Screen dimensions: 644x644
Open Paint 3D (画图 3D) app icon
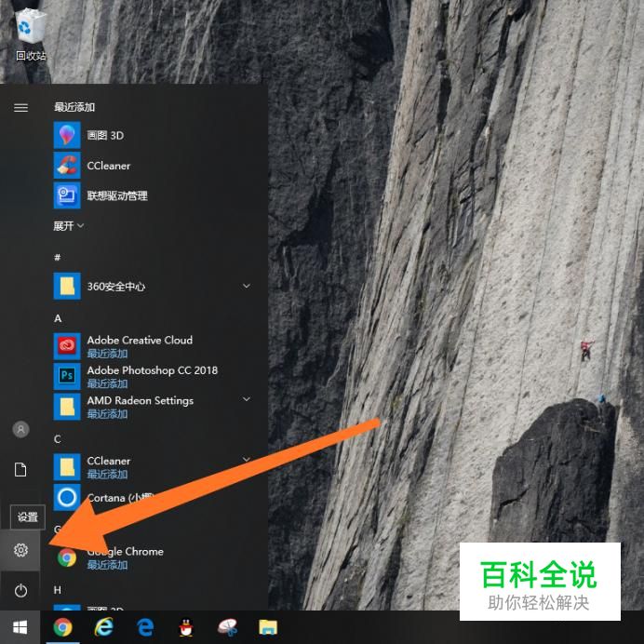tap(67, 135)
